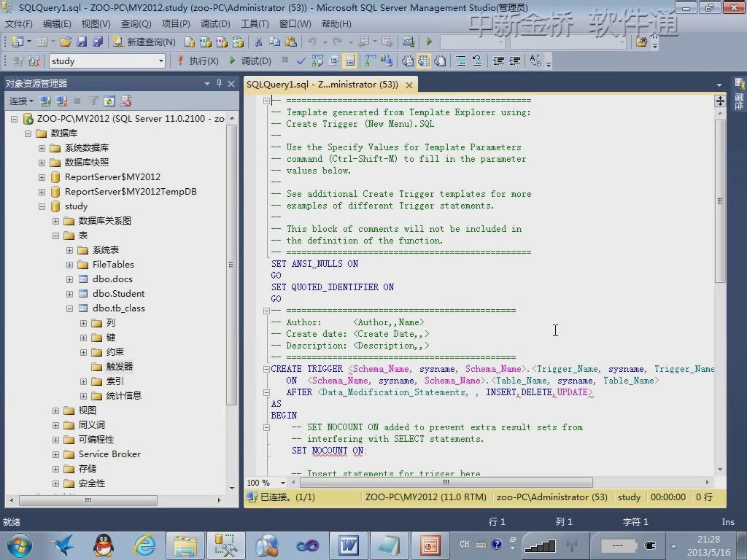Open the 查询(Q) menu
This screenshot has height=560, width=747.
pos(136,24)
